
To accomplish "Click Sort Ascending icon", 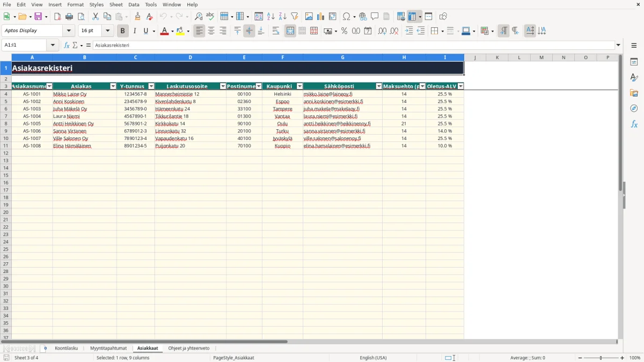I will coord(271,17).
